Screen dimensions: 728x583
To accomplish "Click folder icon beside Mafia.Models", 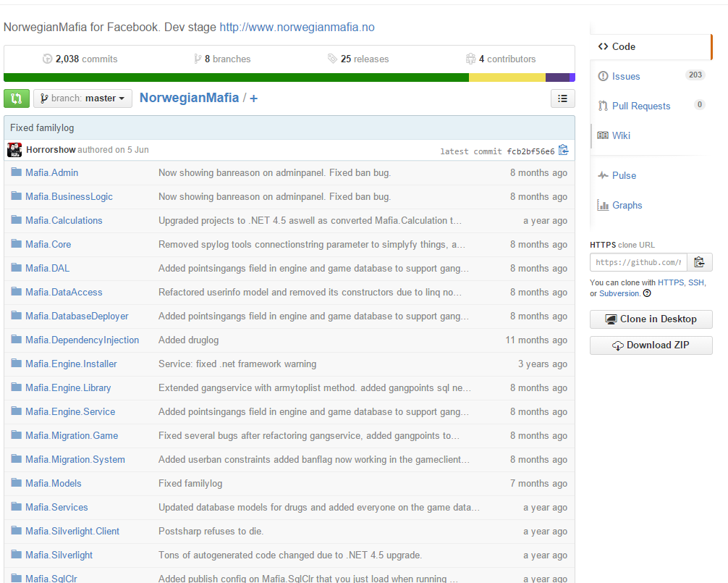I will [16, 482].
